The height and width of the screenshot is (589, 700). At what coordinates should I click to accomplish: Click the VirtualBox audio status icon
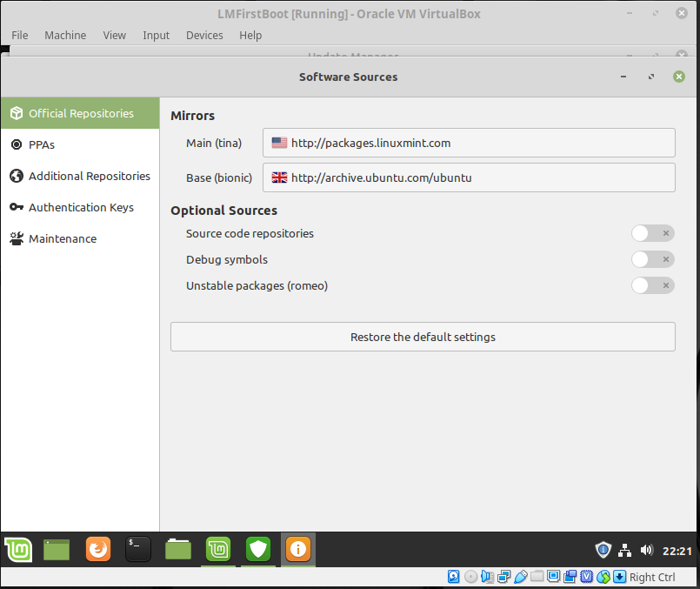(487, 577)
